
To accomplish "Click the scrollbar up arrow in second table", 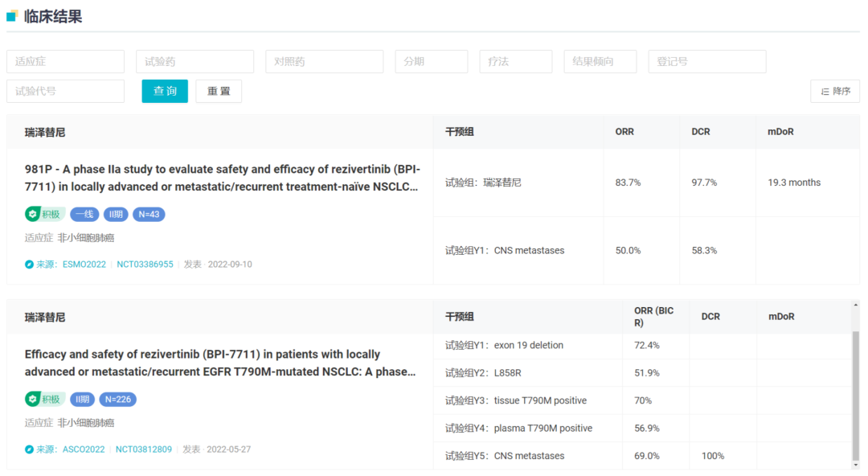I will pos(855,306).
